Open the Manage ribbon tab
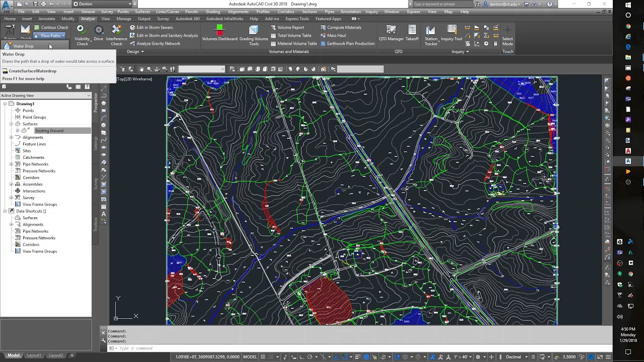Screen dimensions: 644x362 tap(124, 19)
